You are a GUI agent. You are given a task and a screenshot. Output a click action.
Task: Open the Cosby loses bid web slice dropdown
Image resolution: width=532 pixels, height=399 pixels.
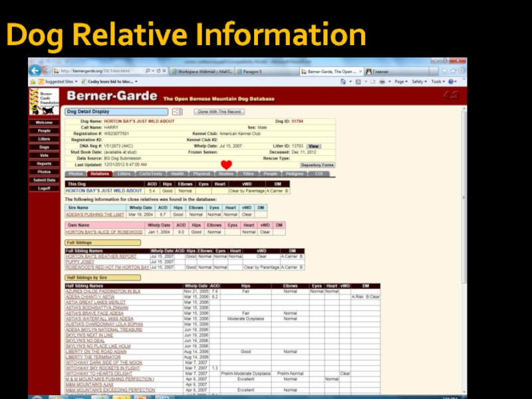click(x=136, y=82)
